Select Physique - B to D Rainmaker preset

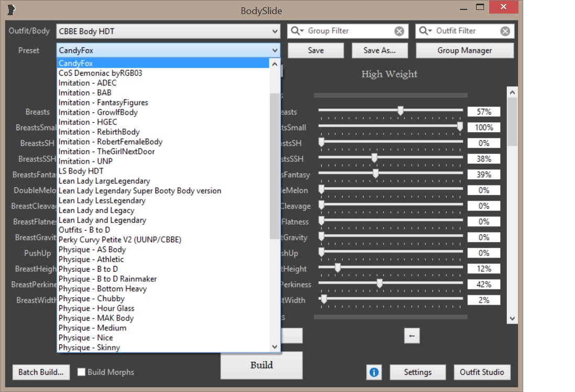[x=163, y=279]
